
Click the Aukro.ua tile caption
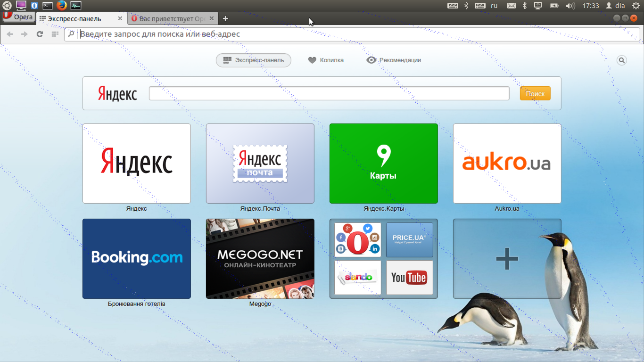coord(507,208)
